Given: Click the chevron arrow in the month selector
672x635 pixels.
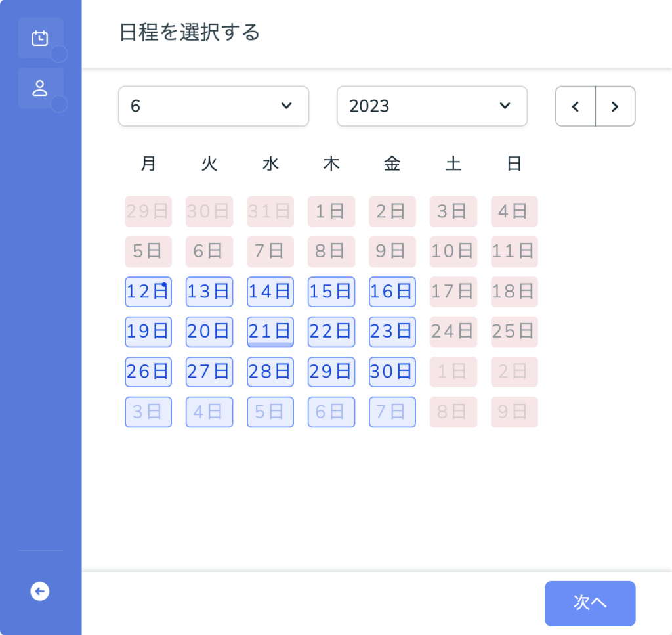Looking at the screenshot, I should tap(286, 106).
